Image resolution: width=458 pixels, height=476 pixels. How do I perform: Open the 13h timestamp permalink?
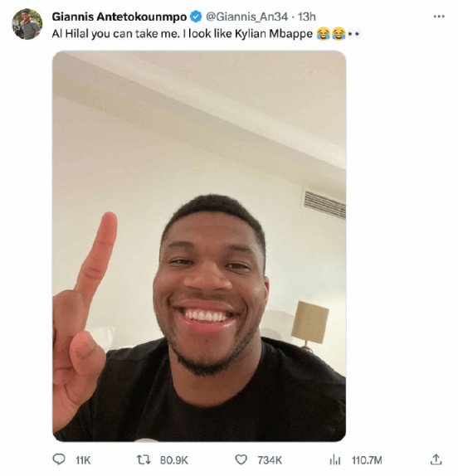(x=307, y=17)
